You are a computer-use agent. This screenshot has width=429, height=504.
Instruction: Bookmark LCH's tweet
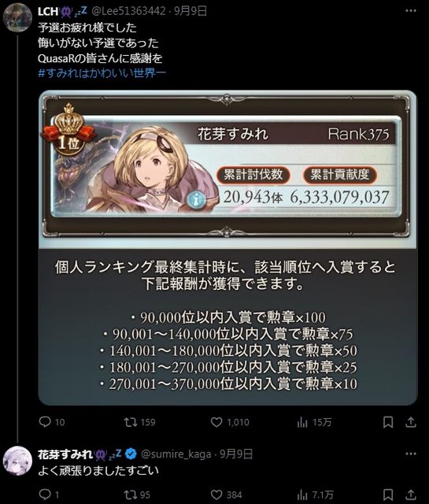click(388, 422)
